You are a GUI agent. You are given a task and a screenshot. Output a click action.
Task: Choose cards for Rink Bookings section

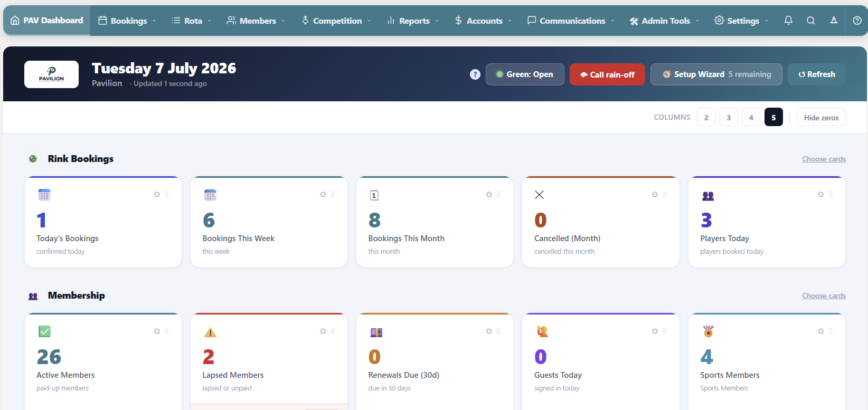point(824,159)
